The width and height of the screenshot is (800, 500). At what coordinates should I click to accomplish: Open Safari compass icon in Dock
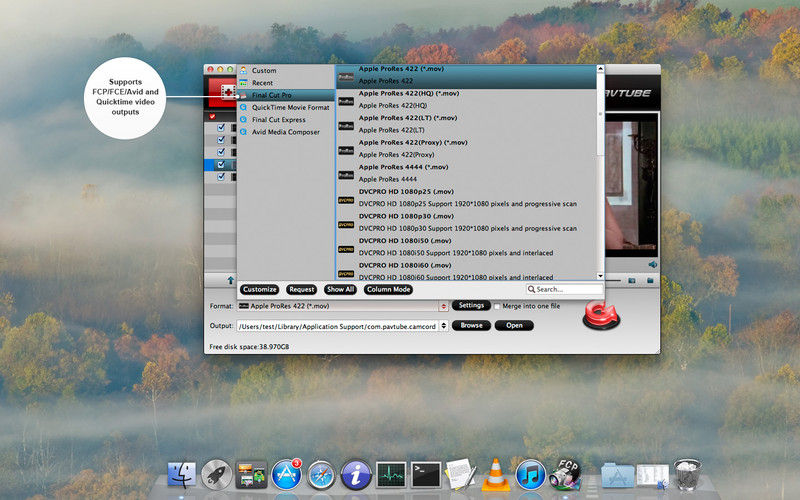[321, 475]
